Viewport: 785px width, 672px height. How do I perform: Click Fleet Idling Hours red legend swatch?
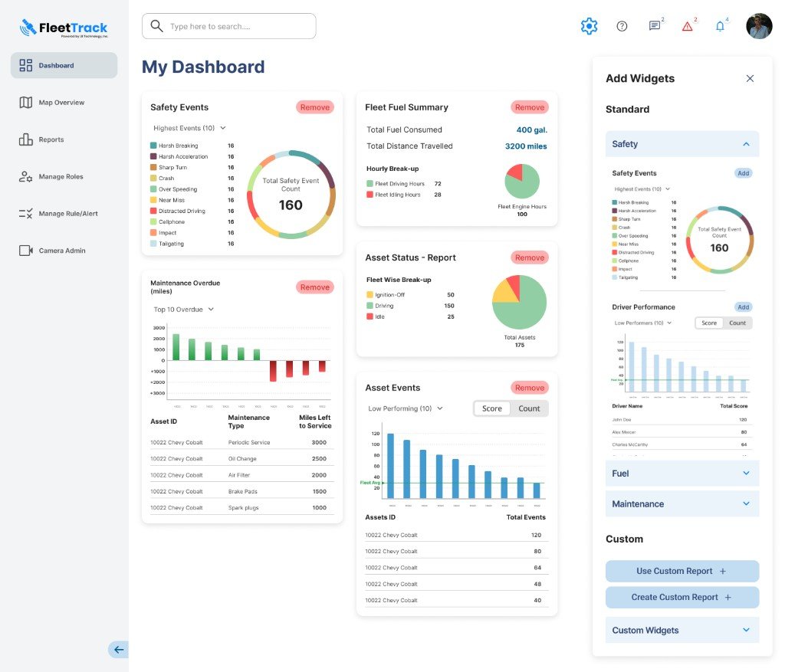pyautogui.click(x=370, y=195)
